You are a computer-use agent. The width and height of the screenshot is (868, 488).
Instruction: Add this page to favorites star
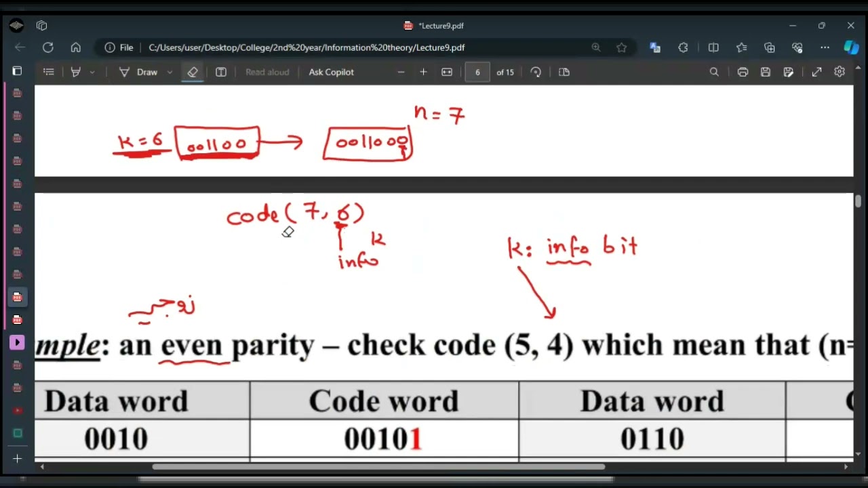tap(622, 47)
